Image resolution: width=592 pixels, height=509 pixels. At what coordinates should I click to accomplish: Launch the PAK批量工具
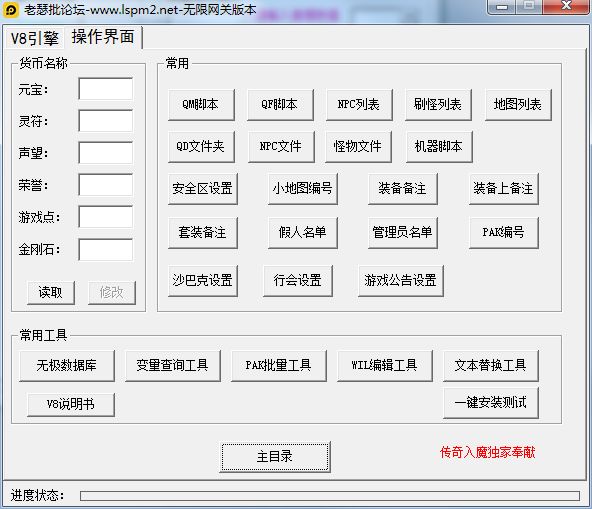click(279, 366)
